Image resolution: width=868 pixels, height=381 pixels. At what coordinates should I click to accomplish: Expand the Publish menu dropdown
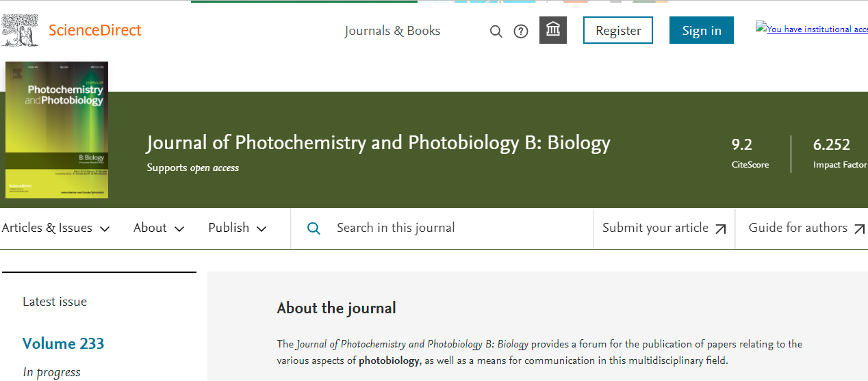click(237, 228)
